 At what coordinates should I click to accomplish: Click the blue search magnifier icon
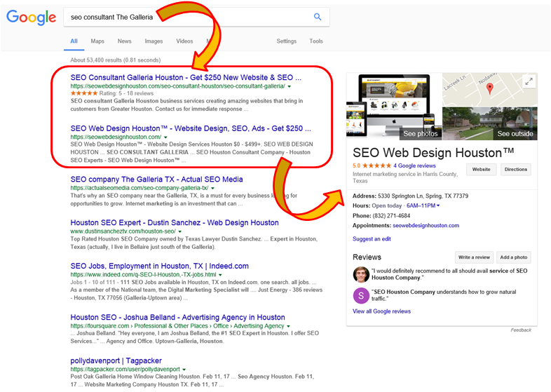point(318,17)
